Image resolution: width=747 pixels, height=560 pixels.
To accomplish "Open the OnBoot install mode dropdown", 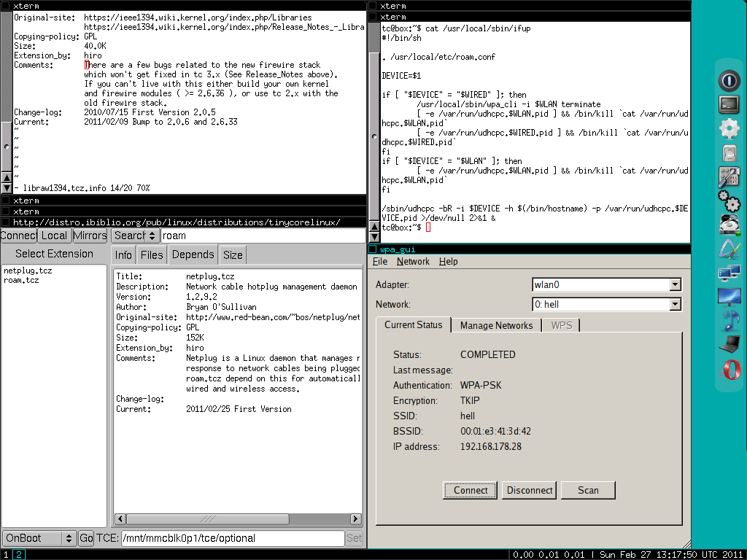I will (39, 538).
